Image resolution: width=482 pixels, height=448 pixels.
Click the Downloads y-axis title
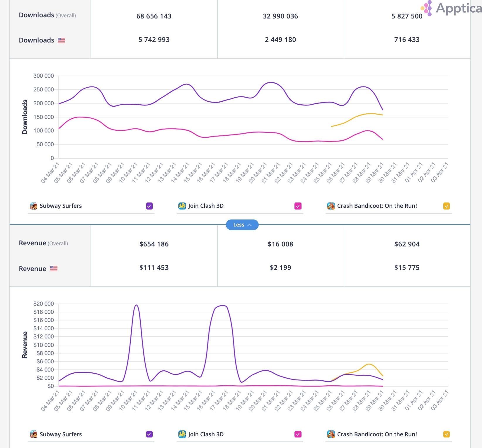tap(25, 117)
